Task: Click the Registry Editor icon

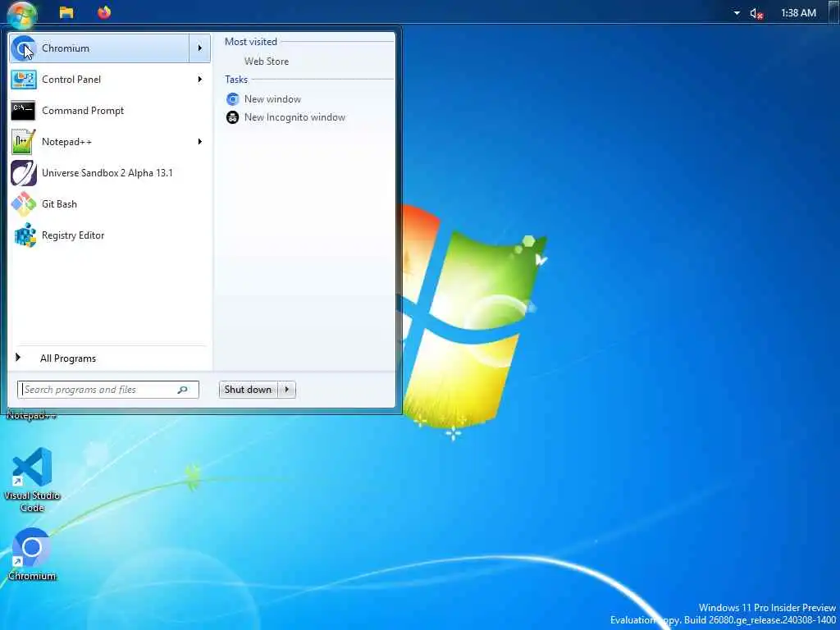Action: (x=25, y=235)
